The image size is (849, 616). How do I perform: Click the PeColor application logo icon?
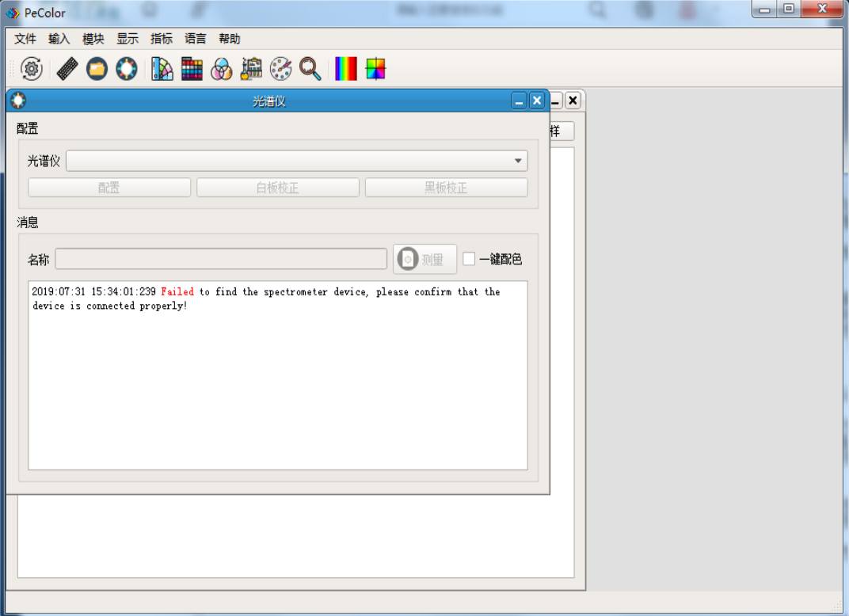coord(13,13)
